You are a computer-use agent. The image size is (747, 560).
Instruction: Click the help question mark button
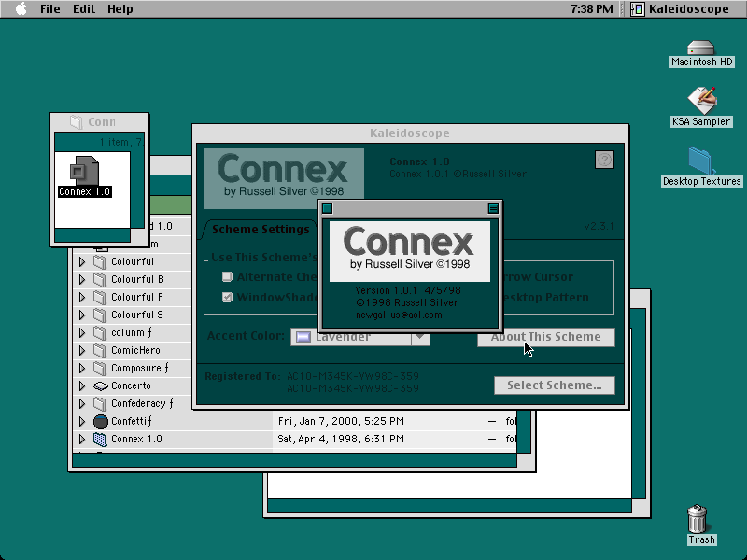604,160
